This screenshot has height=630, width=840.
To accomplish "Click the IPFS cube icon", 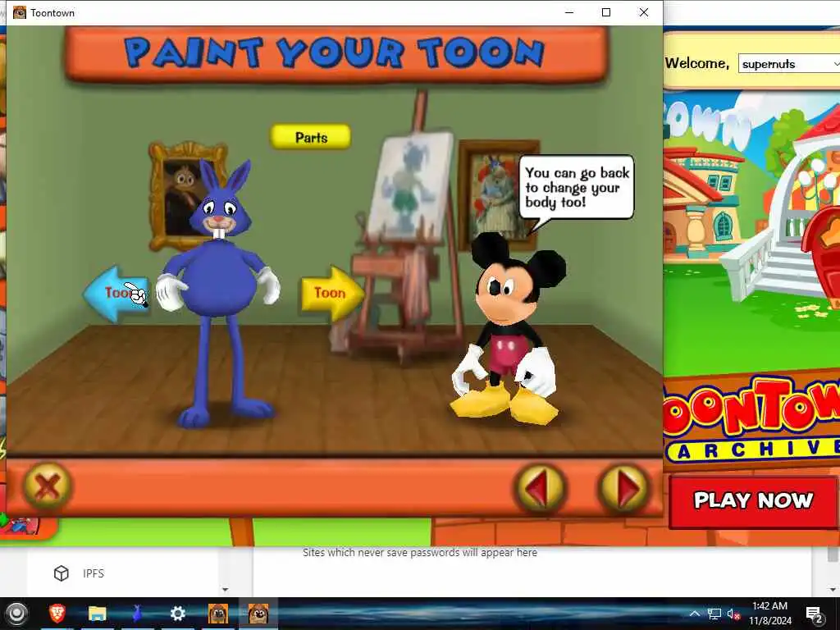I will pos(61,573).
